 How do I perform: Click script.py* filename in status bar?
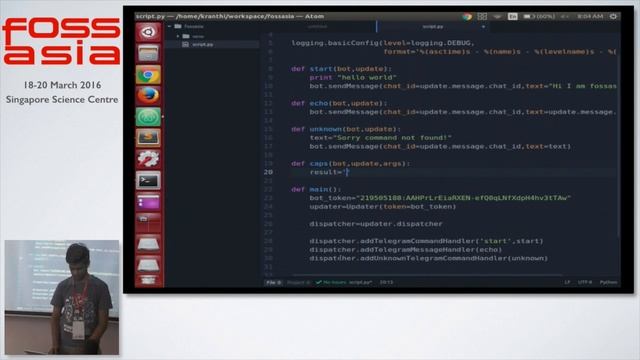(360, 282)
